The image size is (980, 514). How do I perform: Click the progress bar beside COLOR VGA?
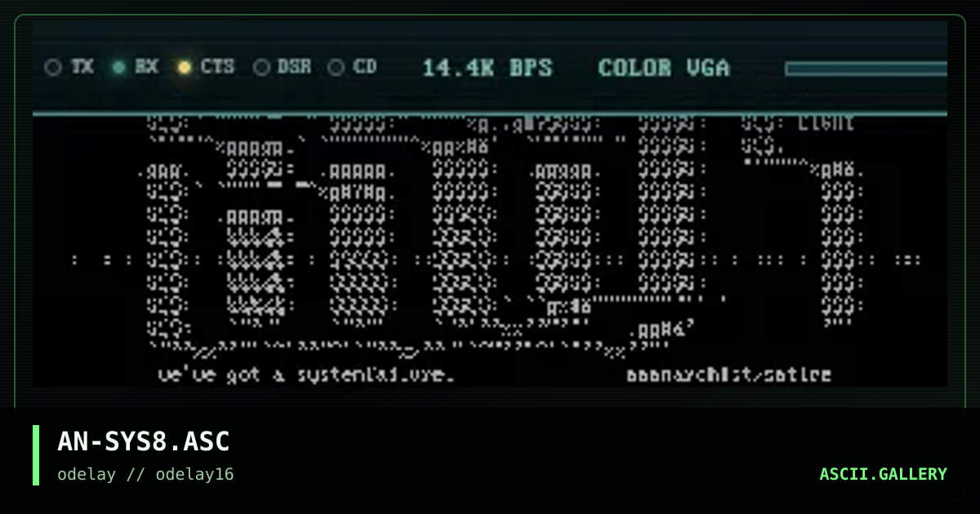pos(866,69)
